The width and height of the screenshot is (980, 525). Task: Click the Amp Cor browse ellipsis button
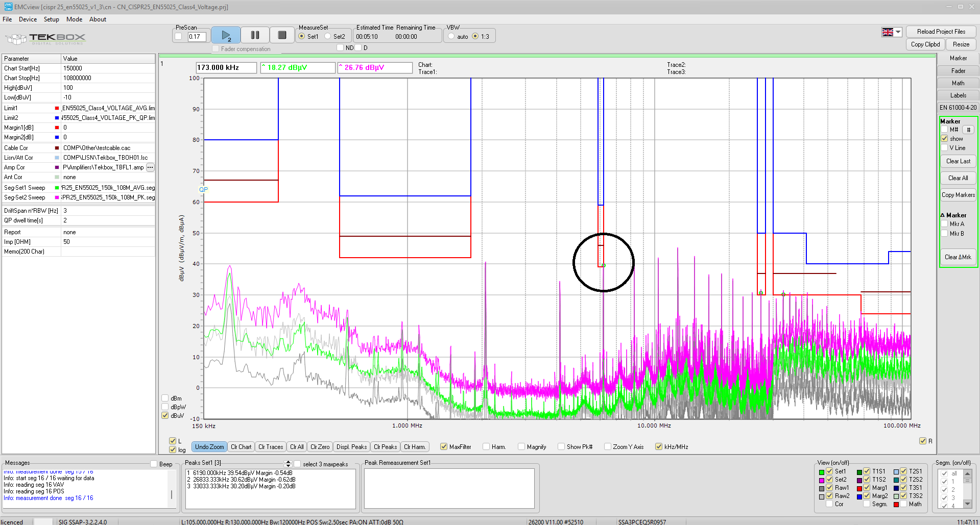coord(150,167)
